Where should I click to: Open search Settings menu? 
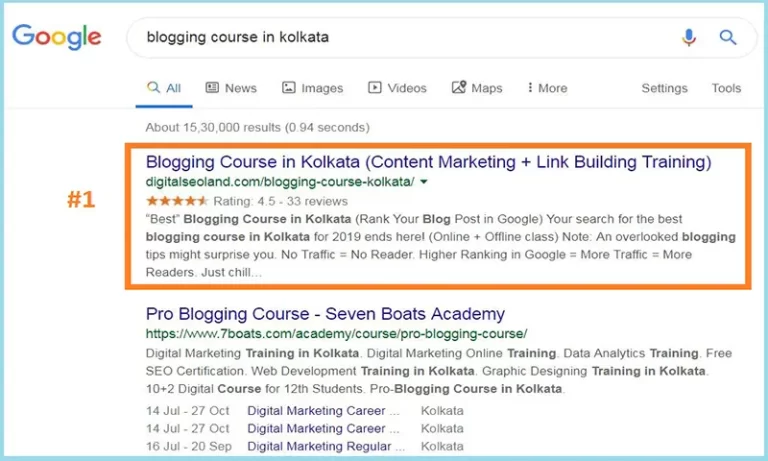[664, 88]
